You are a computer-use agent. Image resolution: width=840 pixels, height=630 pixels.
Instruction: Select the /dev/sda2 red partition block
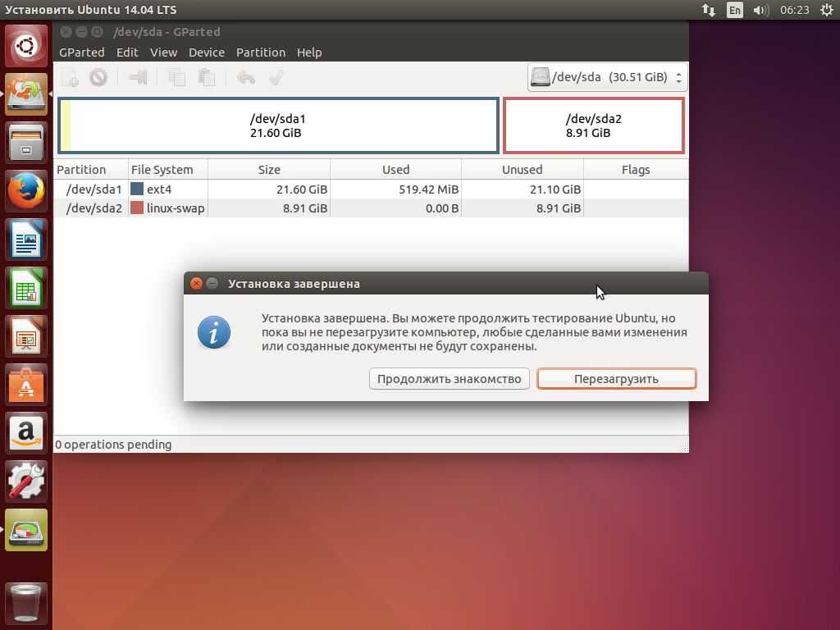[593, 126]
